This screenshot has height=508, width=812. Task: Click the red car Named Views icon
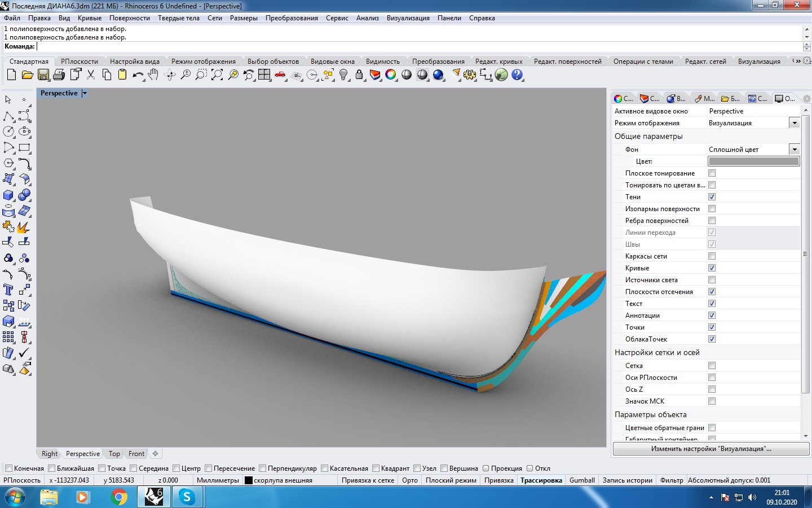(x=280, y=75)
